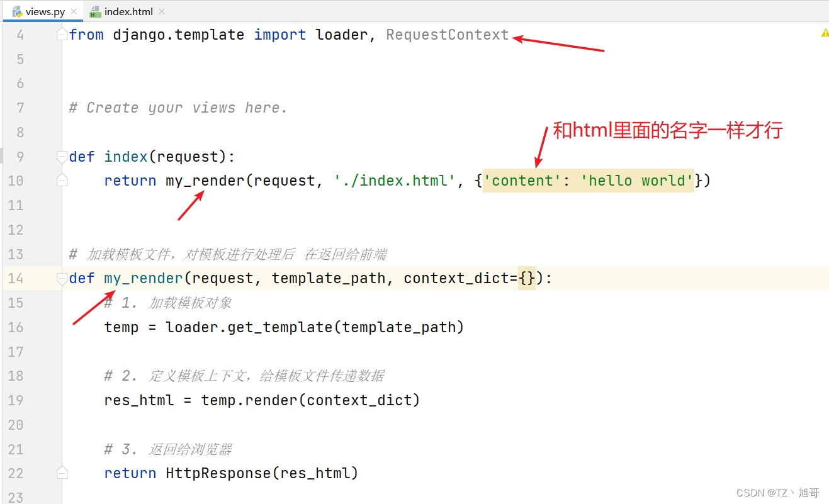Close the index.html tab
Viewport: 829px width, 504px height.
162,12
